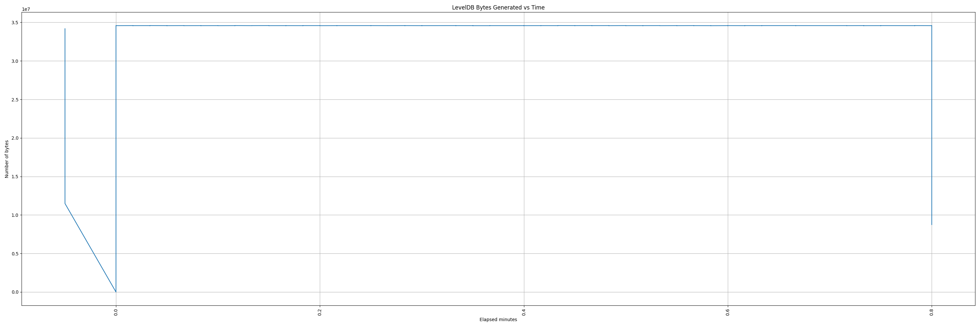Click the 0.0 x-axis tick label
The width and height of the screenshot is (980, 327).
coord(116,313)
